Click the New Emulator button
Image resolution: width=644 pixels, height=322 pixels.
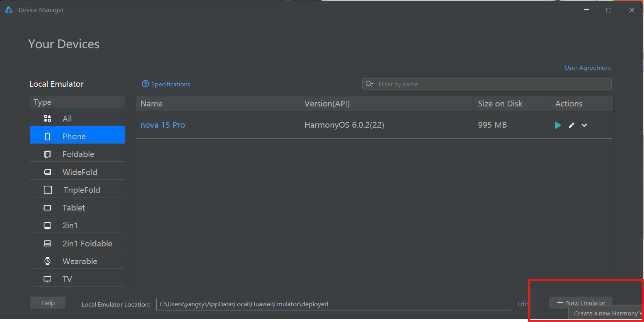coord(581,303)
